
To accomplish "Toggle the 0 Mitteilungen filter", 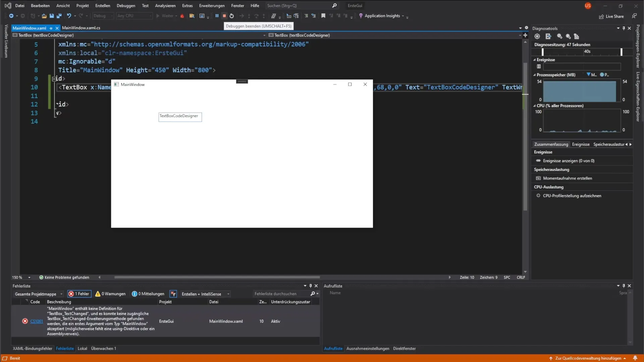I will tap(148, 294).
